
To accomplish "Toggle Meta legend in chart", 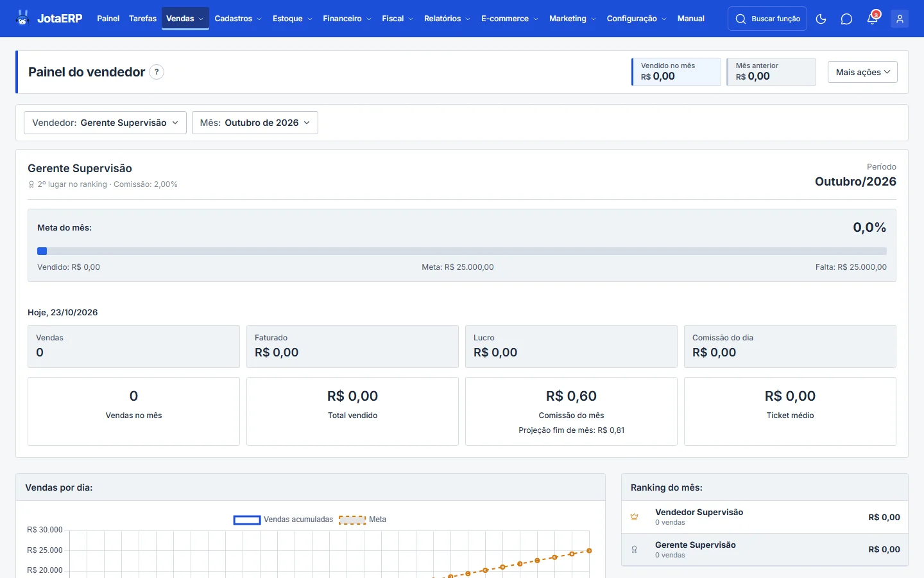I will click(x=363, y=520).
